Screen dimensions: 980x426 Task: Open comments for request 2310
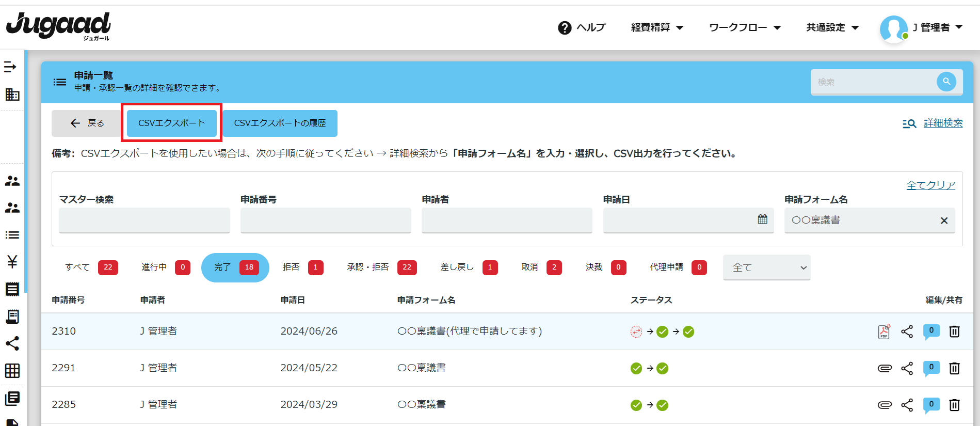931,331
